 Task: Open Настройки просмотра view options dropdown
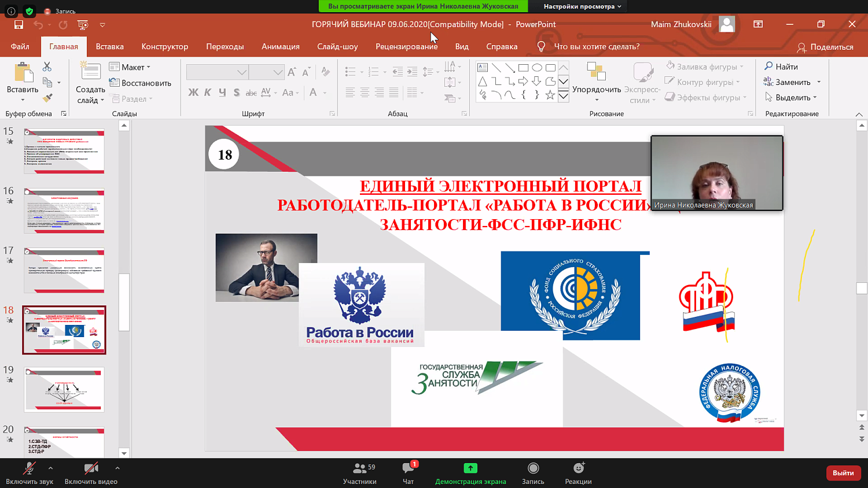(x=582, y=6)
